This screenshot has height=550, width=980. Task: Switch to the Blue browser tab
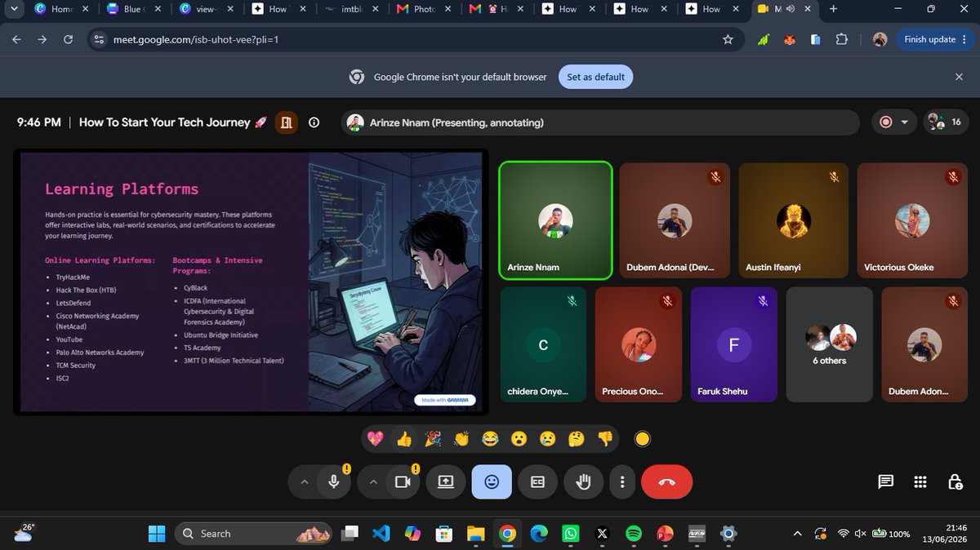coord(132,9)
